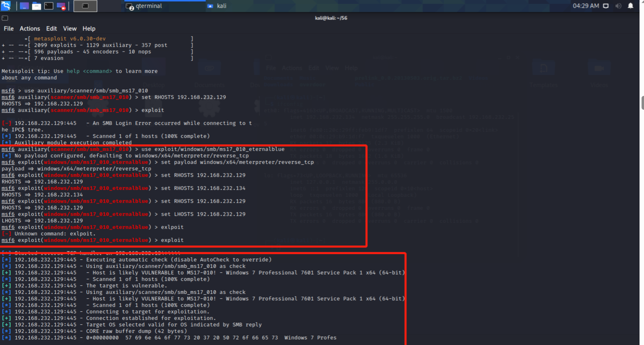Click the line 'The target is vulnerable.'
644x345 pixels.
pyautogui.click(x=127, y=286)
